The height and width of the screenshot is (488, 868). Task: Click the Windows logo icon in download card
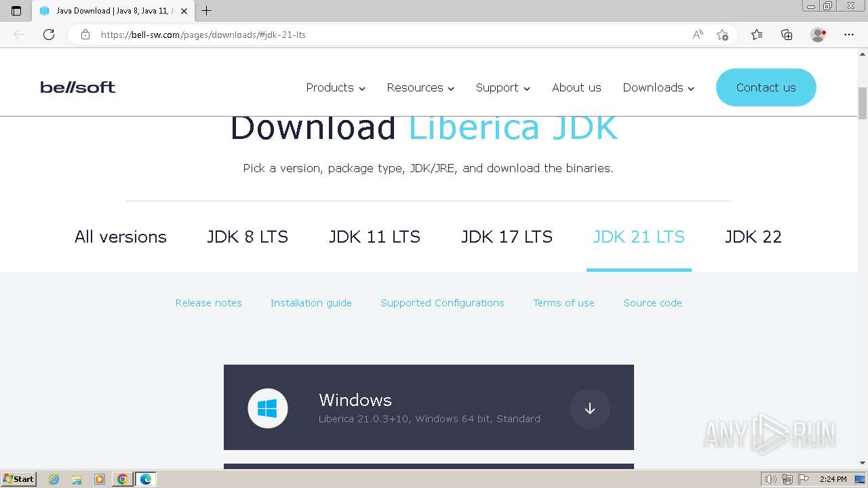[268, 408]
